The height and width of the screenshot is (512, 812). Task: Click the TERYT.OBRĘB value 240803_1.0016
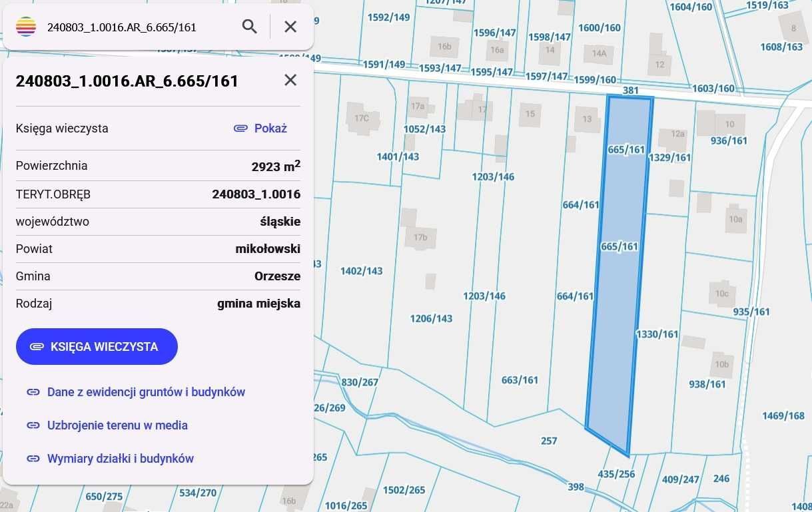(256, 194)
